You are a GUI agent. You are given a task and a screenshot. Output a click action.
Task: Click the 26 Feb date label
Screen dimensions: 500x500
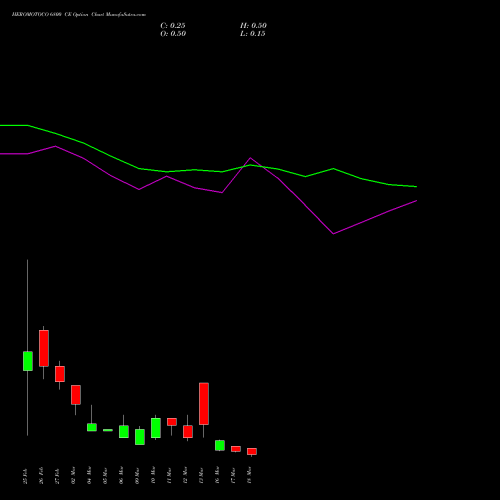click(x=42, y=476)
